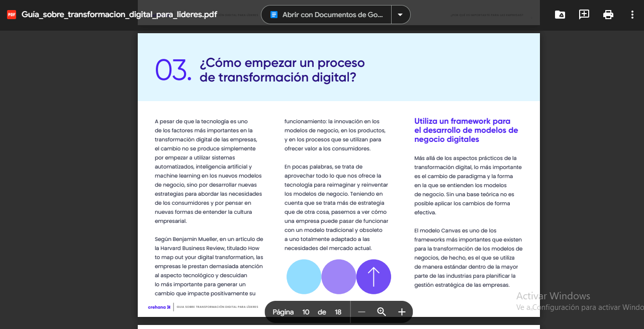The height and width of the screenshot is (329, 644).
Task: Click the Save to Google Drive icon
Action: coord(560,14)
